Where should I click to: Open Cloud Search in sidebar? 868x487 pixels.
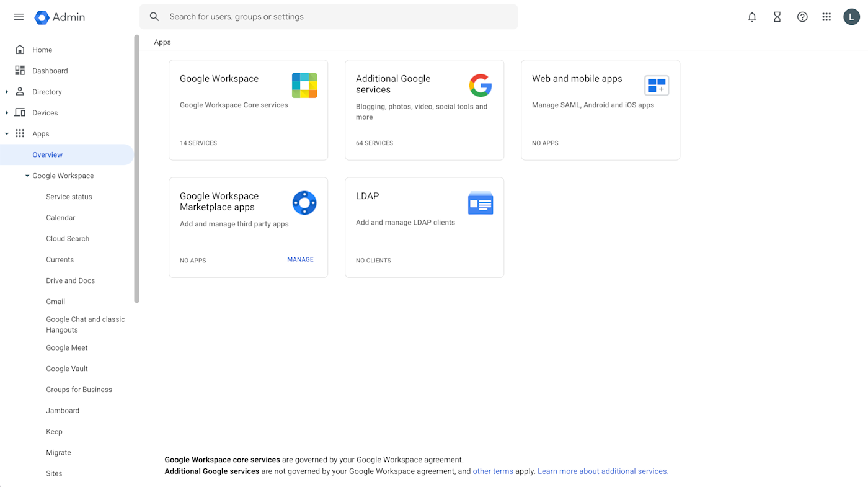tap(68, 239)
